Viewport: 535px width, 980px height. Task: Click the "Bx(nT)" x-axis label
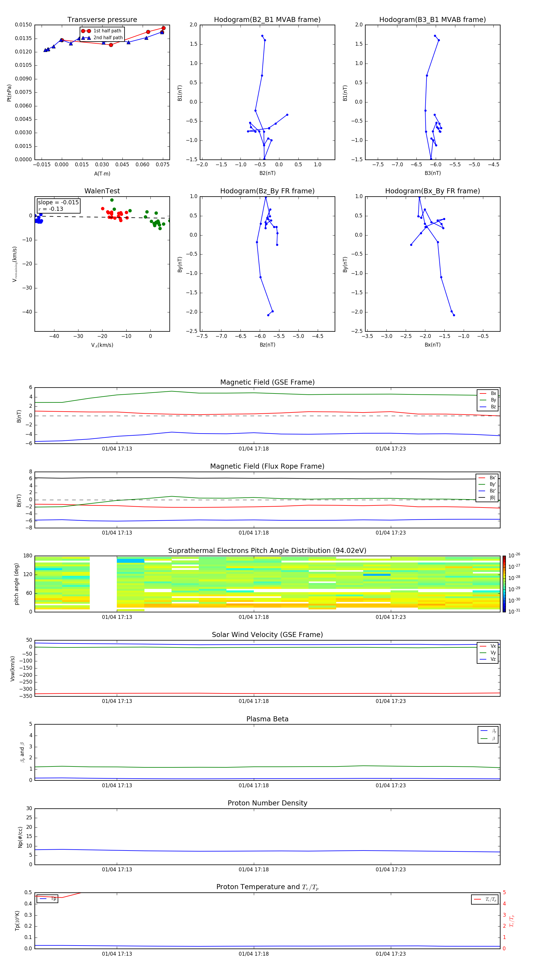[432, 345]
